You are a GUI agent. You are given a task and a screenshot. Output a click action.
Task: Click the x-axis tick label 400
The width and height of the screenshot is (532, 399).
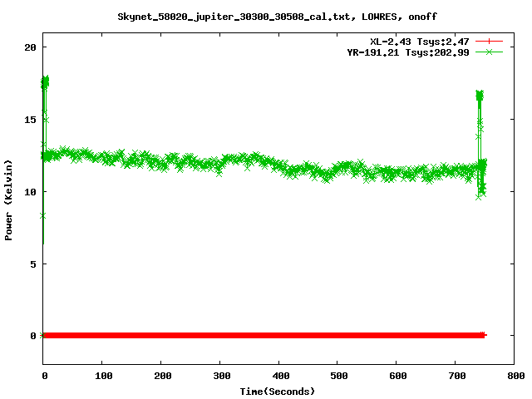point(281,376)
